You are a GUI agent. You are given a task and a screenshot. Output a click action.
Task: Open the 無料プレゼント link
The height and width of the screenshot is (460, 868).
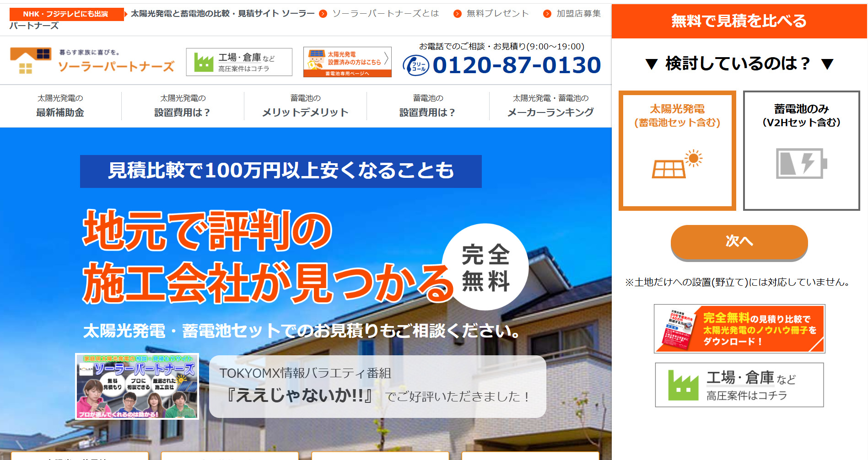497,14
